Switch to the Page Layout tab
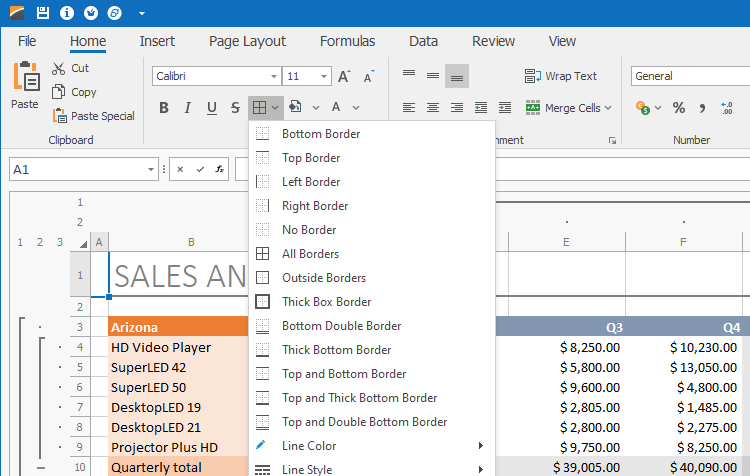Viewport: 750px width, 476px height. tap(247, 41)
